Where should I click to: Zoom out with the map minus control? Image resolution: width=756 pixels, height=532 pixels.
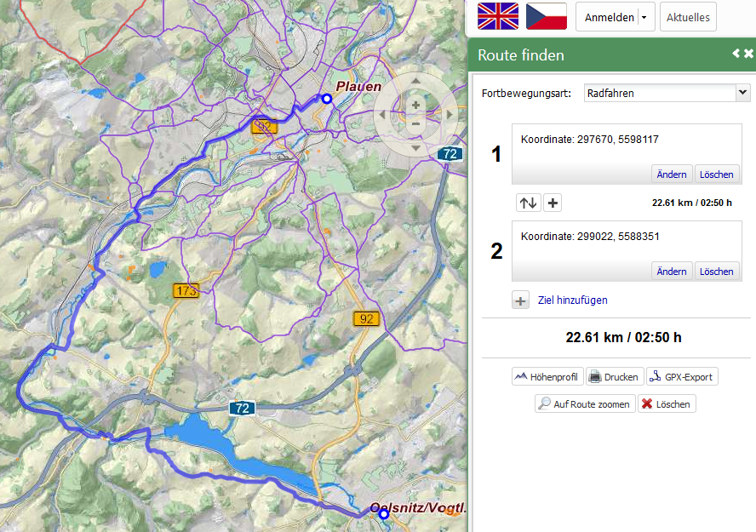pyautogui.click(x=415, y=123)
